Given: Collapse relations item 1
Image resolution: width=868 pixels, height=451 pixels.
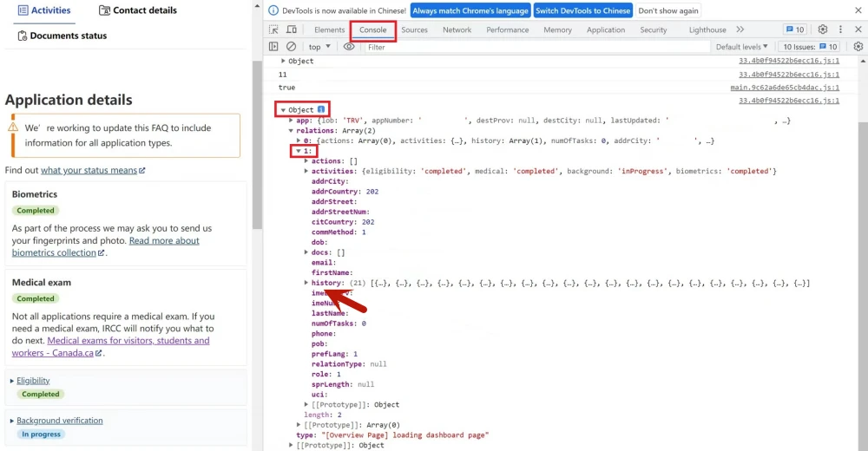Looking at the screenshot, I should (299, 151).
